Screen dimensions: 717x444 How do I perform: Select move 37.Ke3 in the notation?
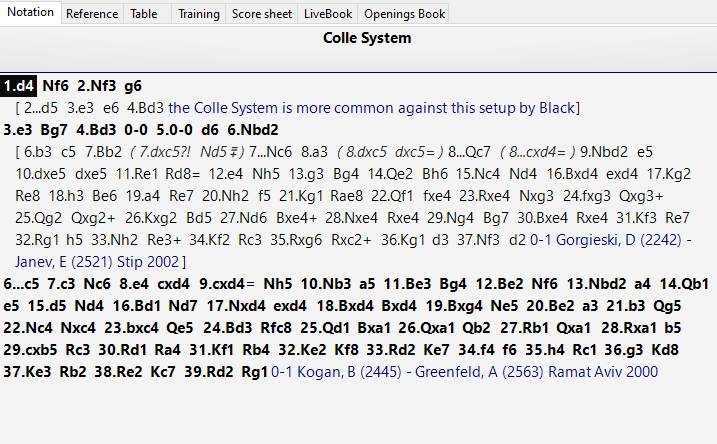(x=28, y=371)
